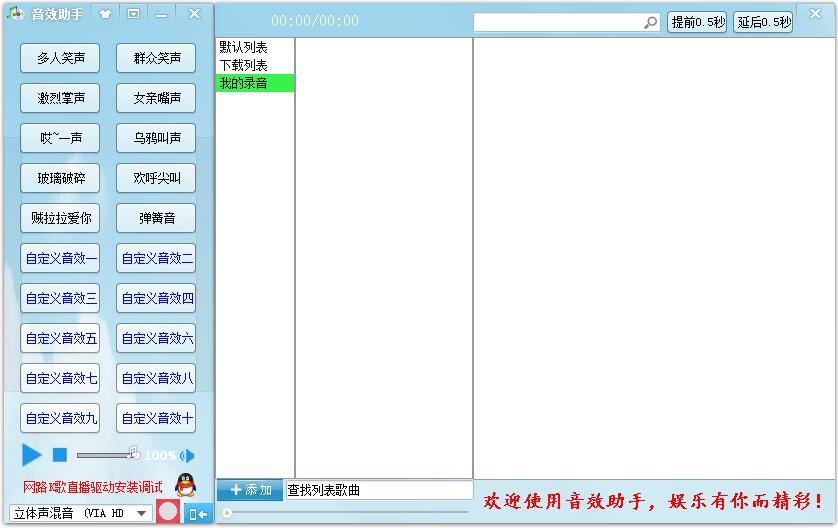Click the 自定义音效五 button

pyautogui.click(x=60, y=338)
